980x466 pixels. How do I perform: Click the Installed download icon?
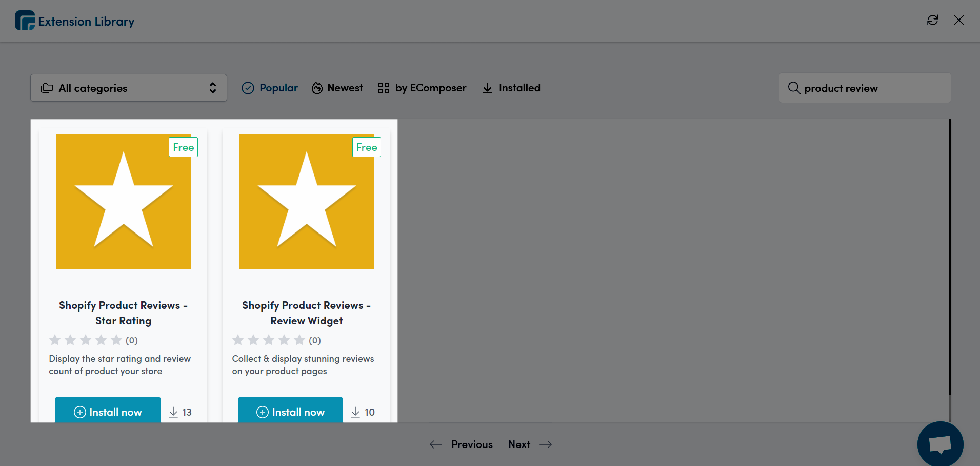click(487, 88)
